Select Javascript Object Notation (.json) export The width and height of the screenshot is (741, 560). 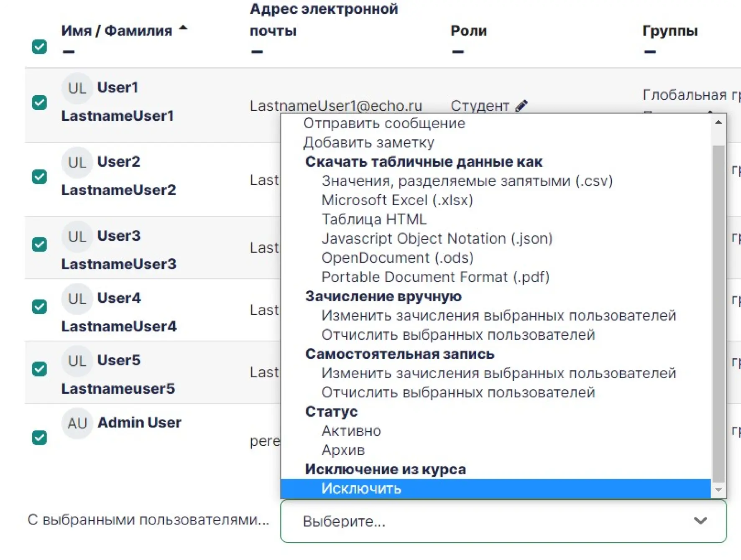[x=496, y=239]
